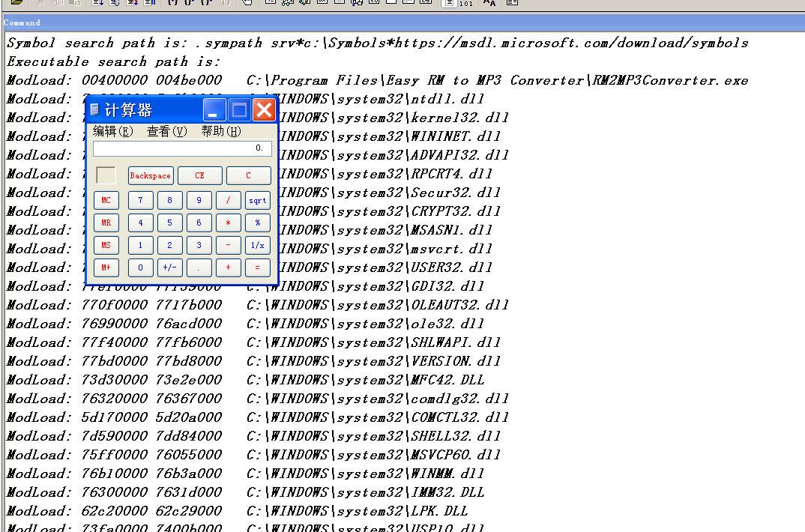Screen dimensions: 805x532
Task: Open the font AA toolbar icon
Action: (x=489, y=3)
